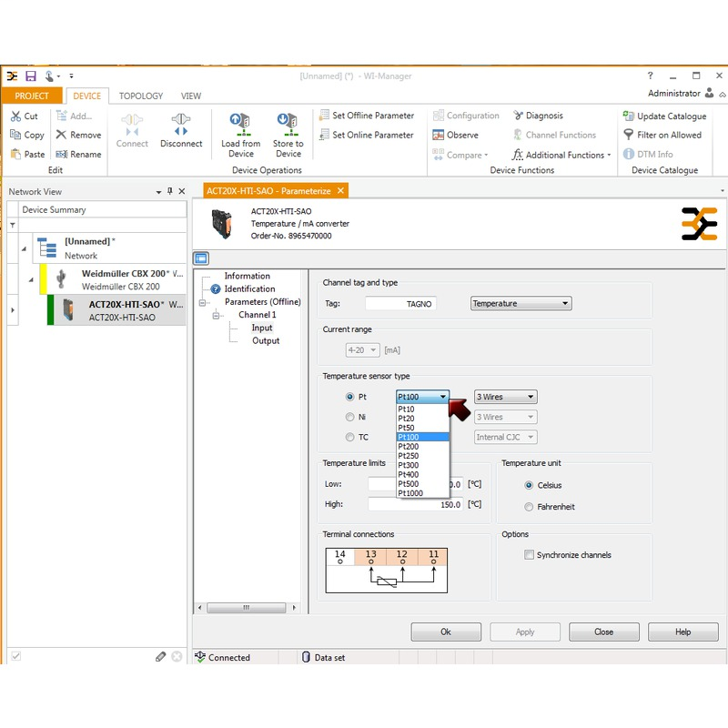Click the Help button

pos(683,632)
